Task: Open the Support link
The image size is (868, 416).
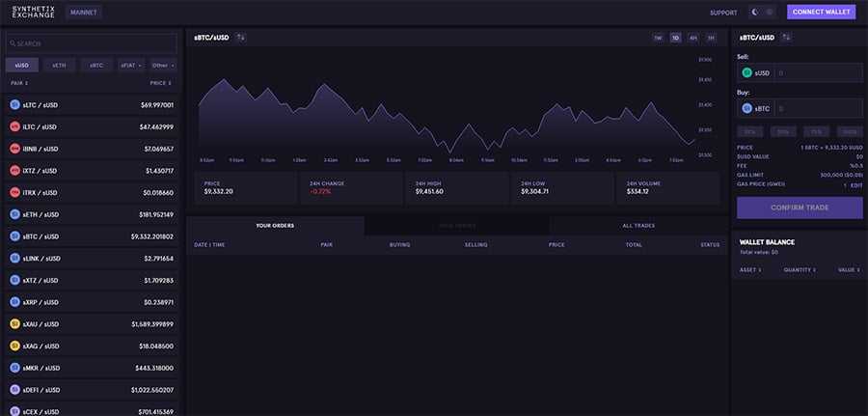Action: [x=723, y=13]
